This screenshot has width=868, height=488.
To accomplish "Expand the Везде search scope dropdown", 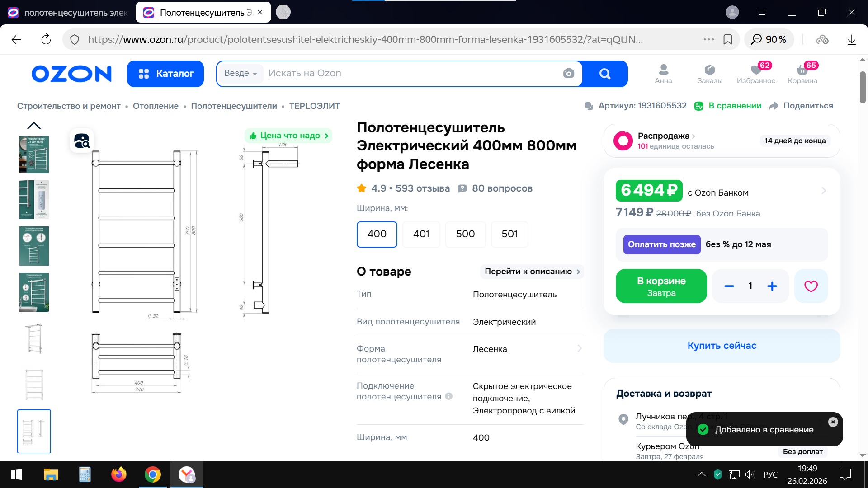I will [x=241, y=73].
